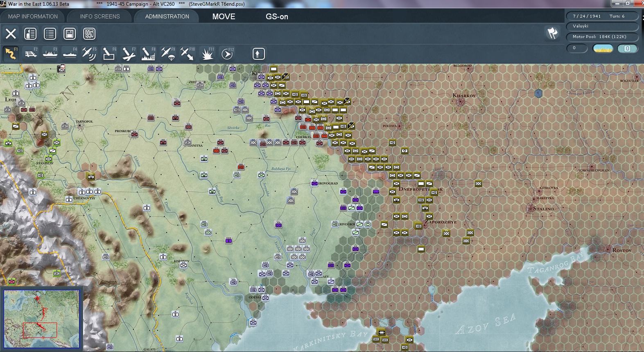Select the Belgorod city label
Viewport: 644px width, 352px height.
[463, 65]
